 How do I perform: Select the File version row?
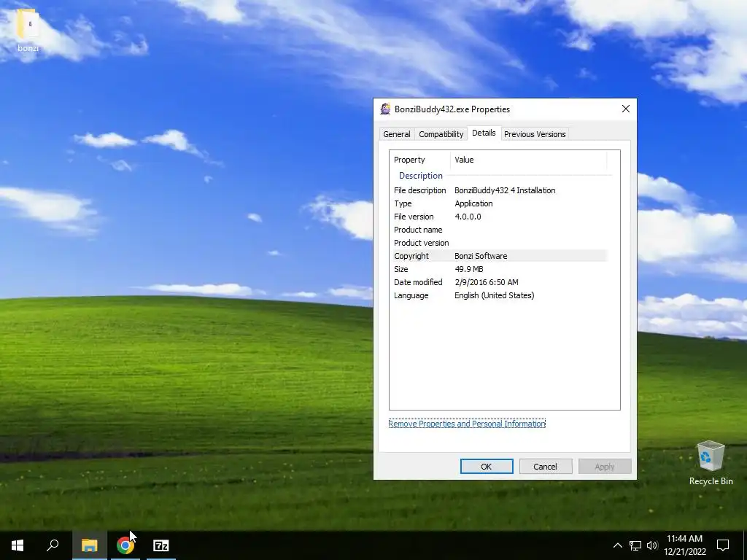[x=500, y=217]
